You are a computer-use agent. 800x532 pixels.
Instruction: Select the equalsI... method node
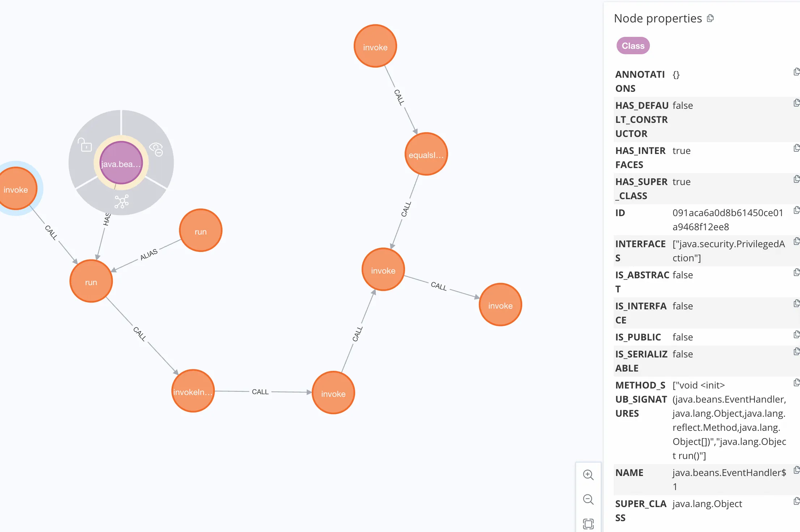pos(426,155)
